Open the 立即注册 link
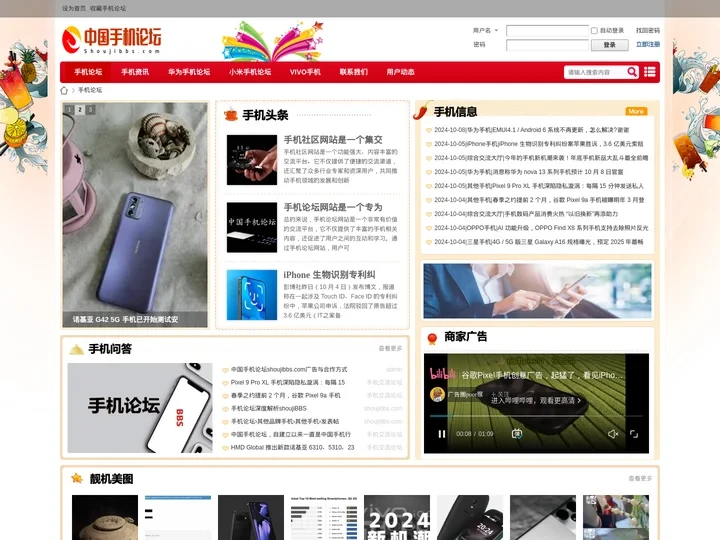720x540 pixels. (x=647, y=45)
